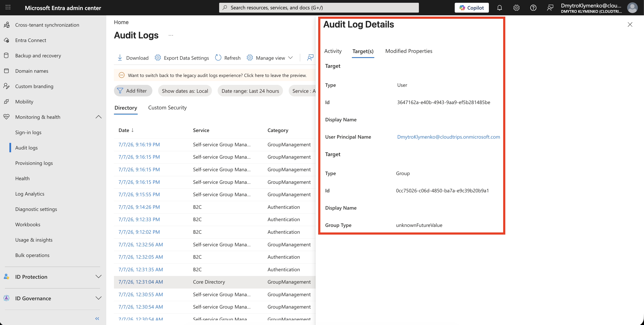Open the app launcher waffle icon
This screenshot has width=644, height=325.
coord(8,7)
